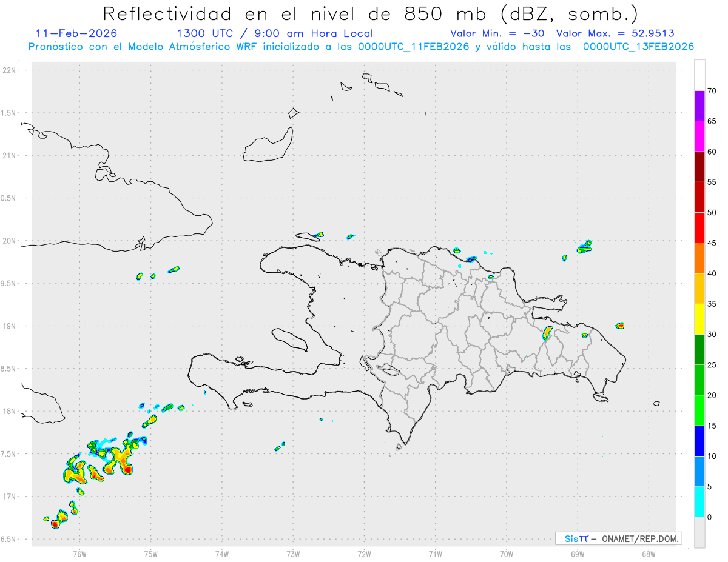Click the medium green 20–25 dBZ swatch
The height and width of the screenshot is (562, 728).
click(x=699, y=380)
